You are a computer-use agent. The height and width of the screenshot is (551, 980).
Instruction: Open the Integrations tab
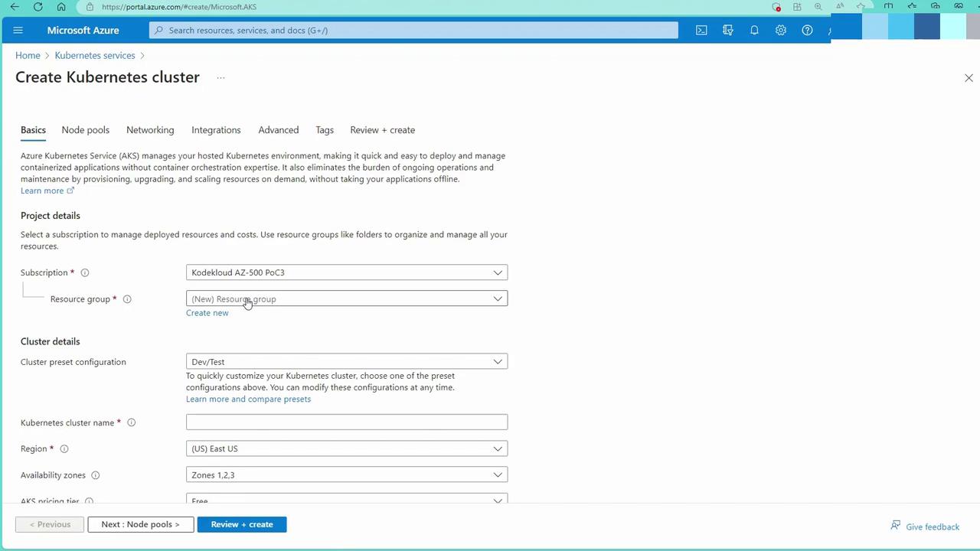coord(216,130)
